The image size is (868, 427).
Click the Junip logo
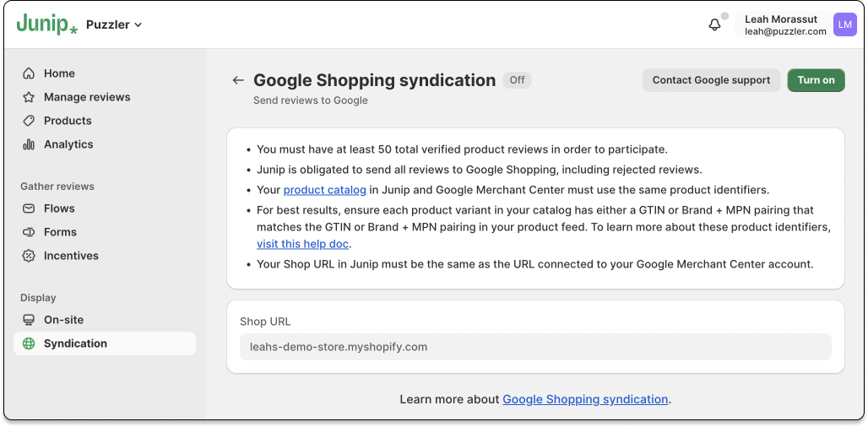(47, 24)
